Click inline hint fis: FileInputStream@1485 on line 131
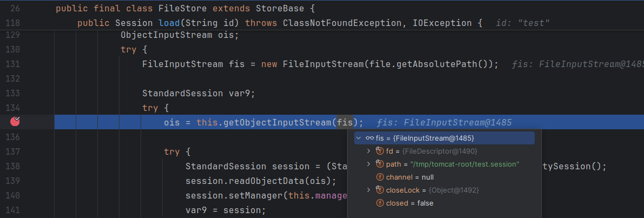644x218 pixels. (x=575, y=64)
